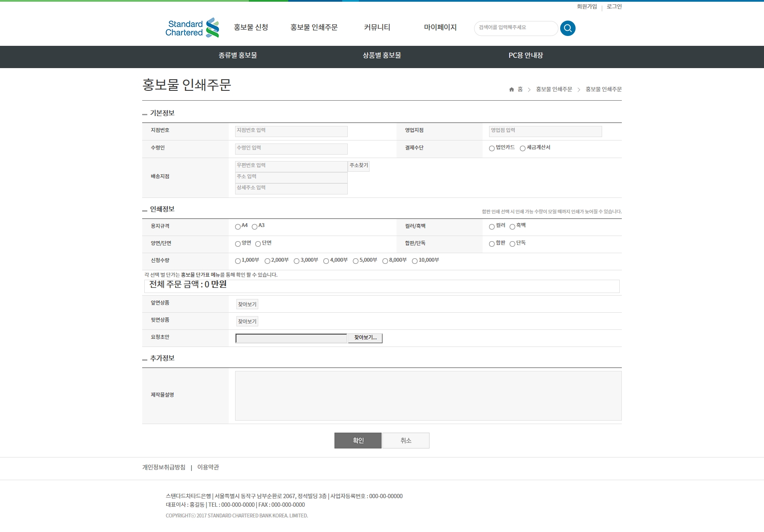Image resolution: width=764 pixels, height=532 pixels.
Task: Open the 로그인 link
Action: point(614,7)
